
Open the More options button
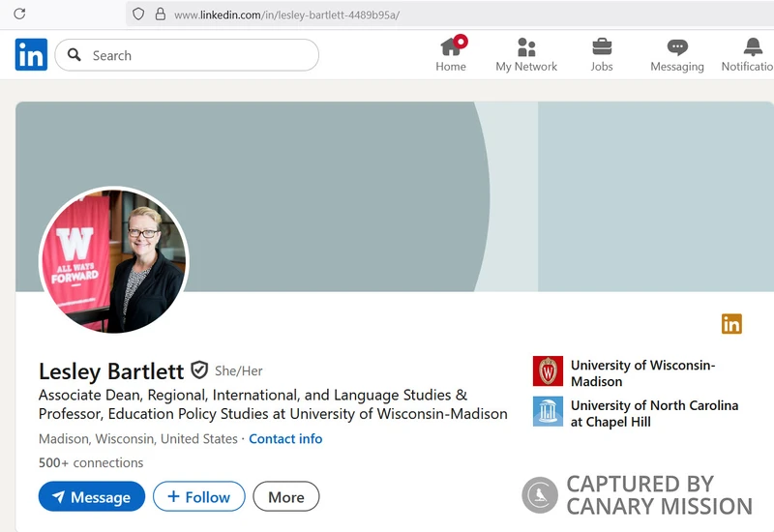[286, 496]
